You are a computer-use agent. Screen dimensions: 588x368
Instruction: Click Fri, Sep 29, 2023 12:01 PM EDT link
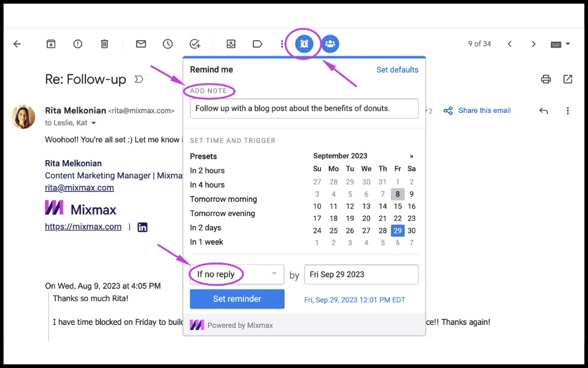355,300
